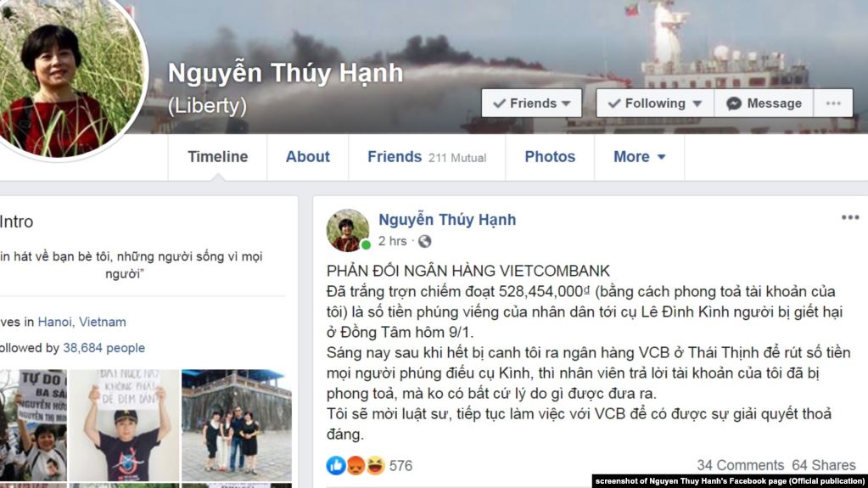The width and height of the screenshot is (868, 488).
Task: Open the post options three-dot menu
Action: [x=849, y=217]
